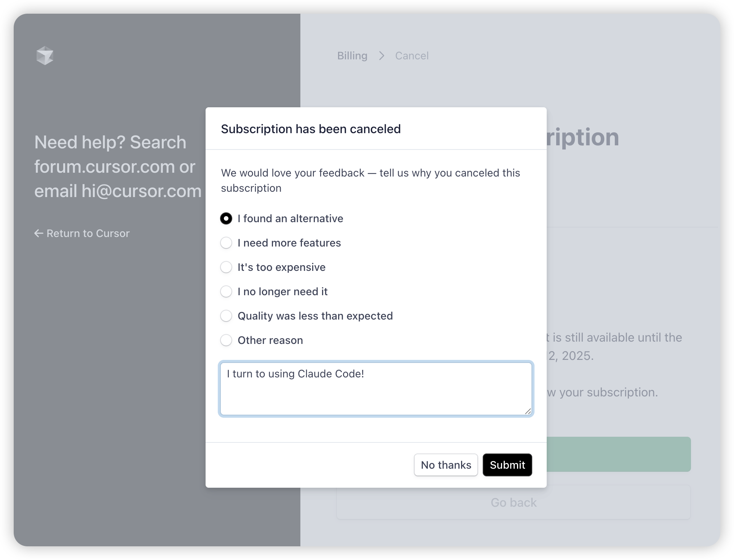Select 'Quality was less than expected' radio
This screenshot has width=734, height=560.
[x=226, y=316]
